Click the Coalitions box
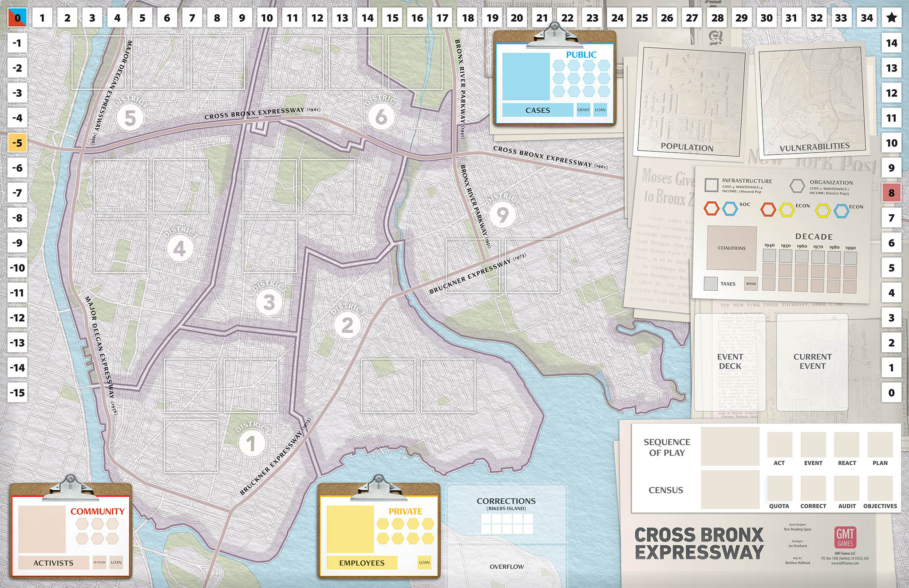The image size is (909, 588). point(731,248)
